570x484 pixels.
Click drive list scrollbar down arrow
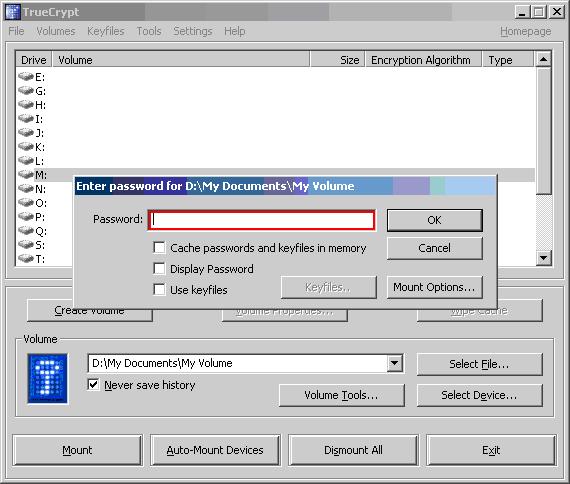coord(543,258)
